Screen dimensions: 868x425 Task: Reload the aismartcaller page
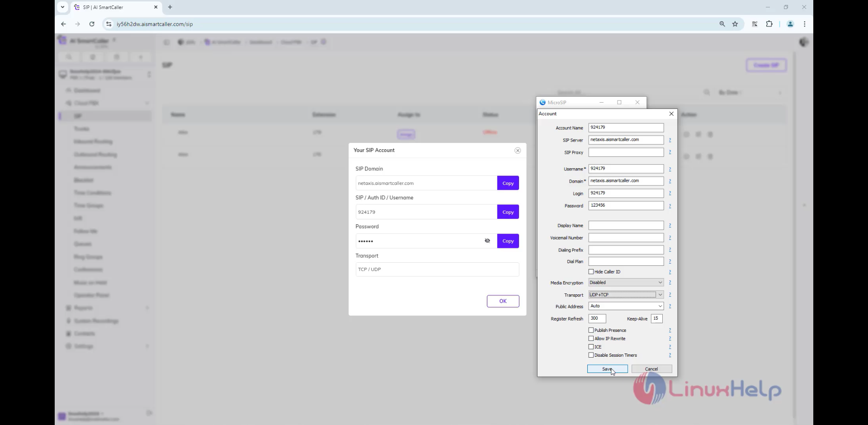click(x=92, y=24)
